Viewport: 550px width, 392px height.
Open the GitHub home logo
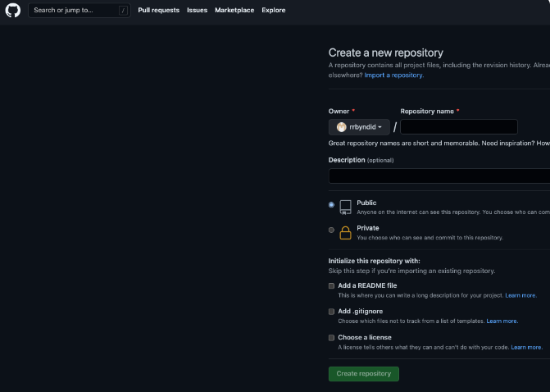(x=13, y=10)
